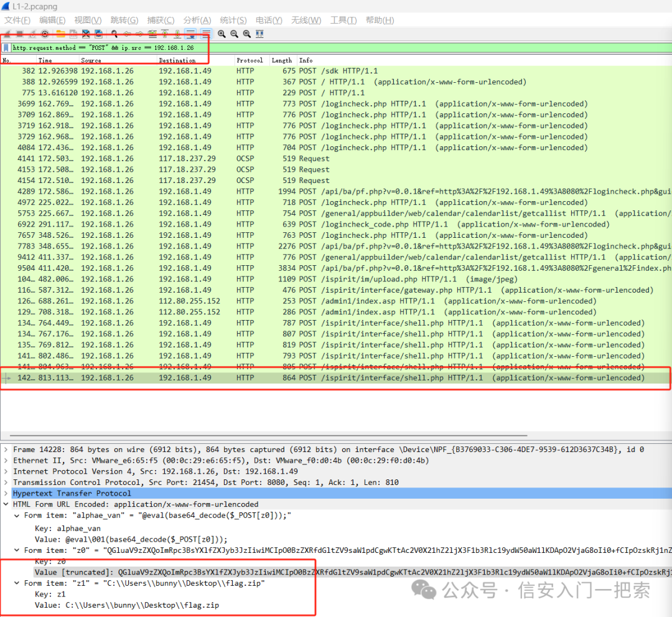672x617 pixels.
Task: Open the 帮助(H) menu
Action: coord(380,20)
